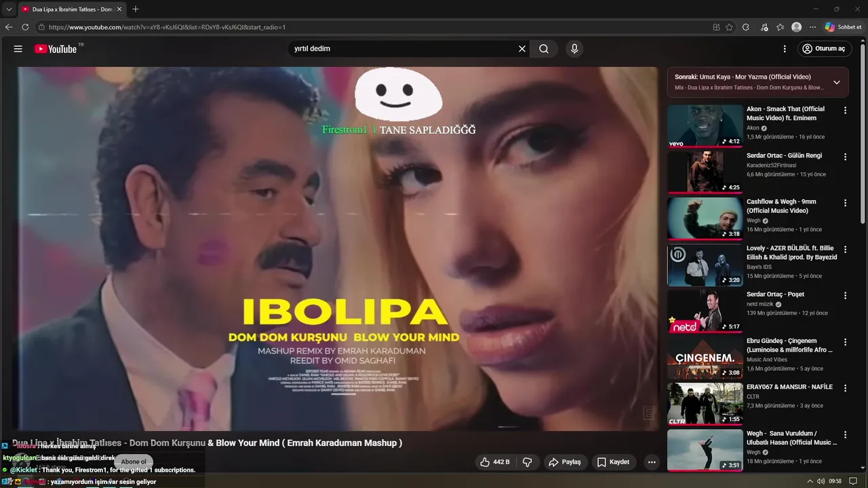Image resolution: width=868 pixels, height=488 pixels.
Task: Play the Serdar Ortac Gülün Rengi thumbnail
Action: (x=705, y=172)
